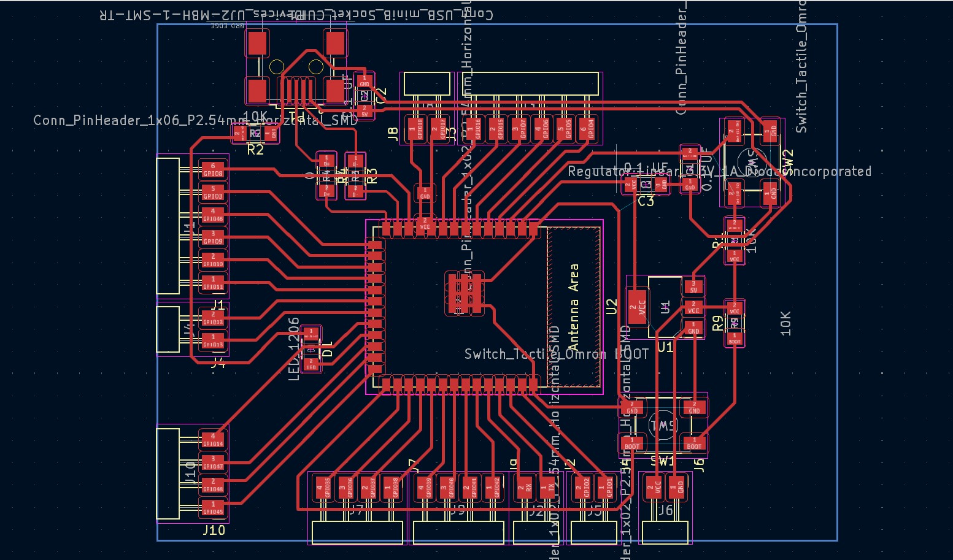The image size is (953, 560).
Task: Select the GPIO9 pad on J1
Action: pos(213,238)
